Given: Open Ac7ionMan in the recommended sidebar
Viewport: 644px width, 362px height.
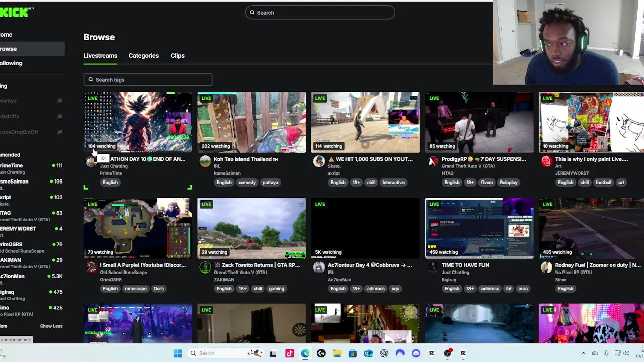Looking at the screenshot, I should [31, 278].
